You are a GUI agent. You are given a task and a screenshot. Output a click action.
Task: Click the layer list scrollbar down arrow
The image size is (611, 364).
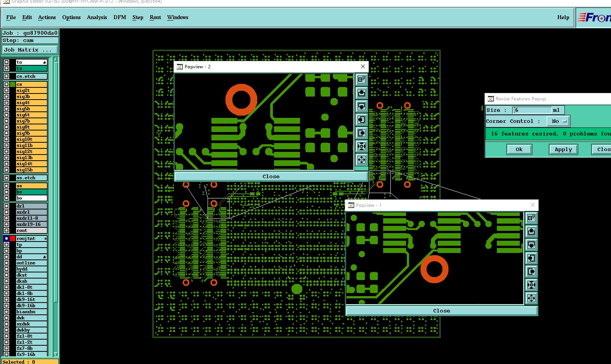[x=56, y=354]
